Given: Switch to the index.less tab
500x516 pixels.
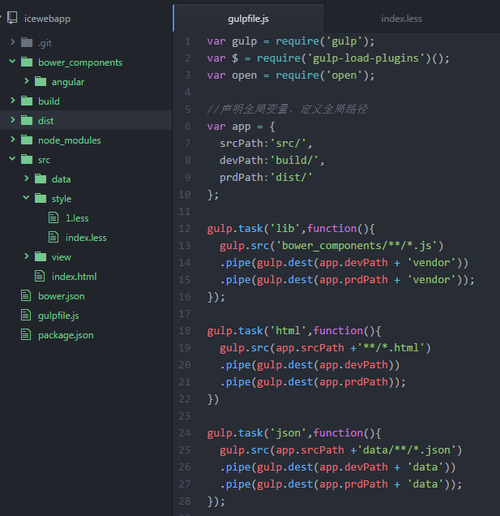Looking at the screenshot, I should 402,19.
